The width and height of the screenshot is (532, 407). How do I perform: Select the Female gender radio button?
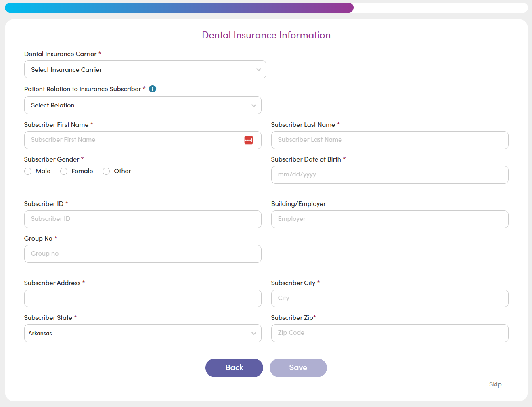[64, 171]
